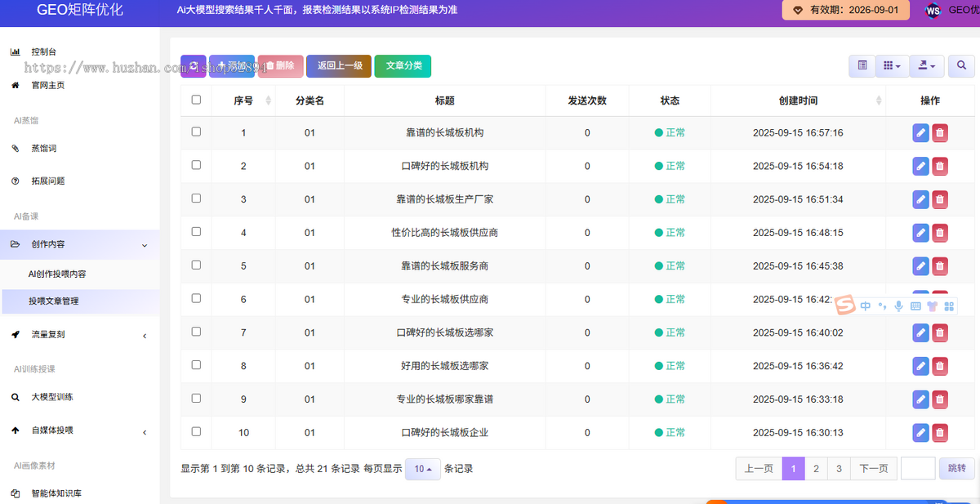Click the refresh button in the toolbar

click(193, 66)
